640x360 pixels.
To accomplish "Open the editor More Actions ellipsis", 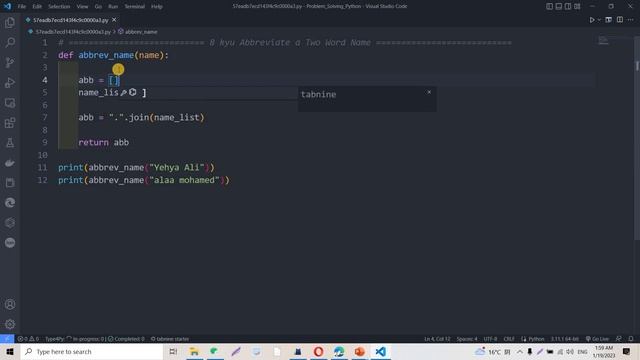I will [631, 20].
